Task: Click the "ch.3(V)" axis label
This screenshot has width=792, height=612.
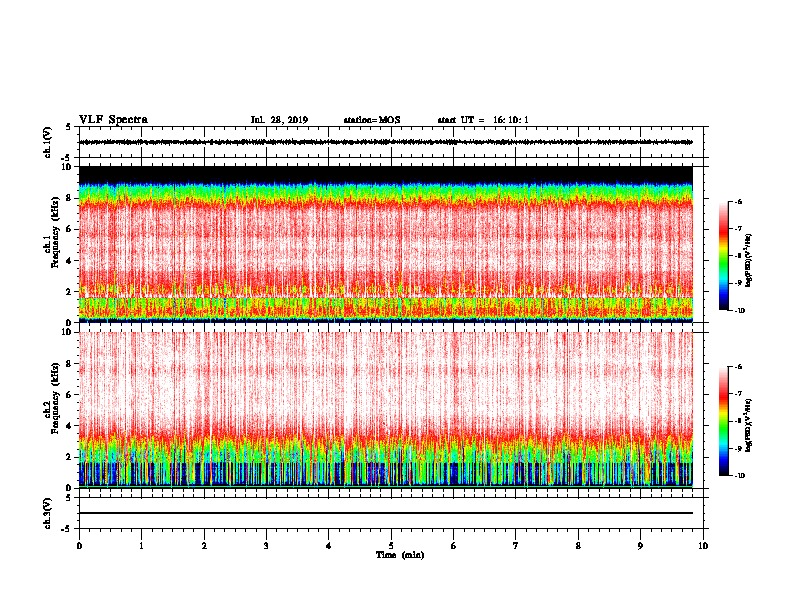Action: 47,513
